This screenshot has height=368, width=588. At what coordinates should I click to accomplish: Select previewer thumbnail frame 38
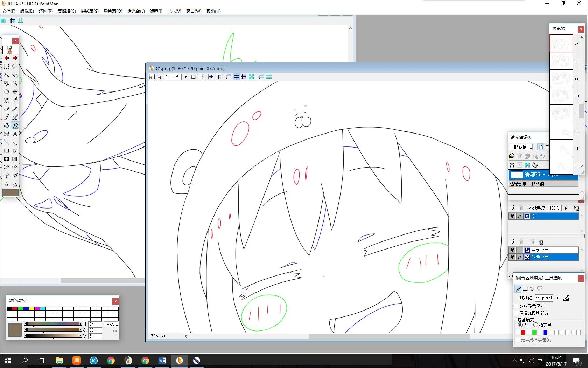561,61
